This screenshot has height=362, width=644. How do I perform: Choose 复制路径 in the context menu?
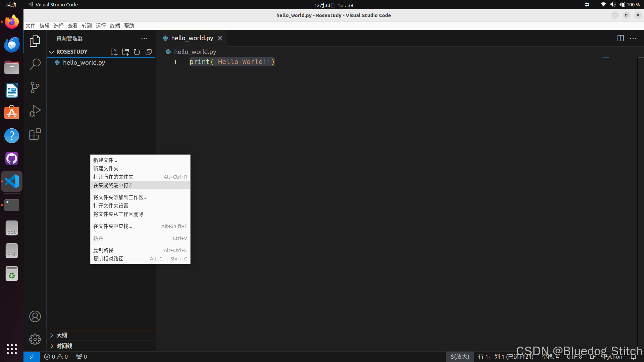[x=103, y=250]
